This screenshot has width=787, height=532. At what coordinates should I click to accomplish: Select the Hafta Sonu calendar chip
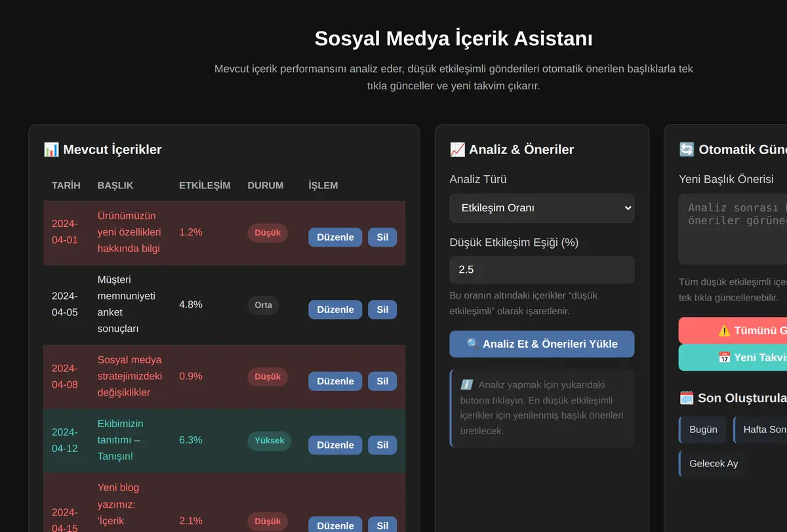coord(761,430)
